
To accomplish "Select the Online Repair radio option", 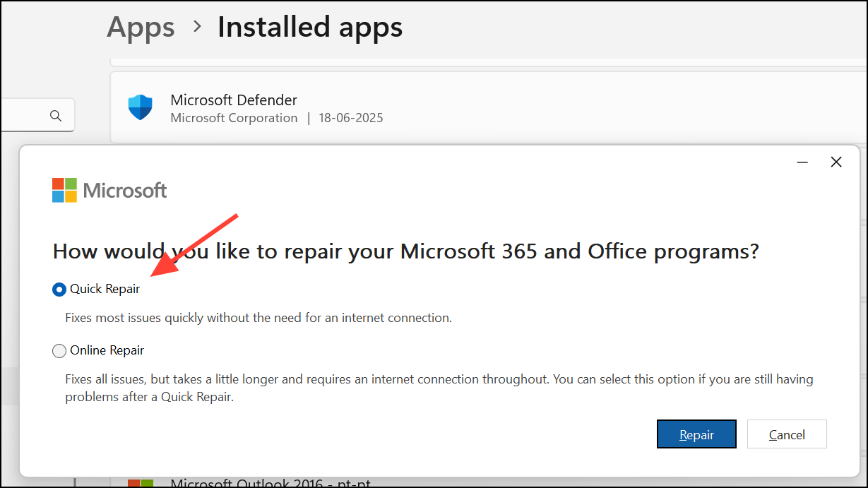I will click(59, 350).
